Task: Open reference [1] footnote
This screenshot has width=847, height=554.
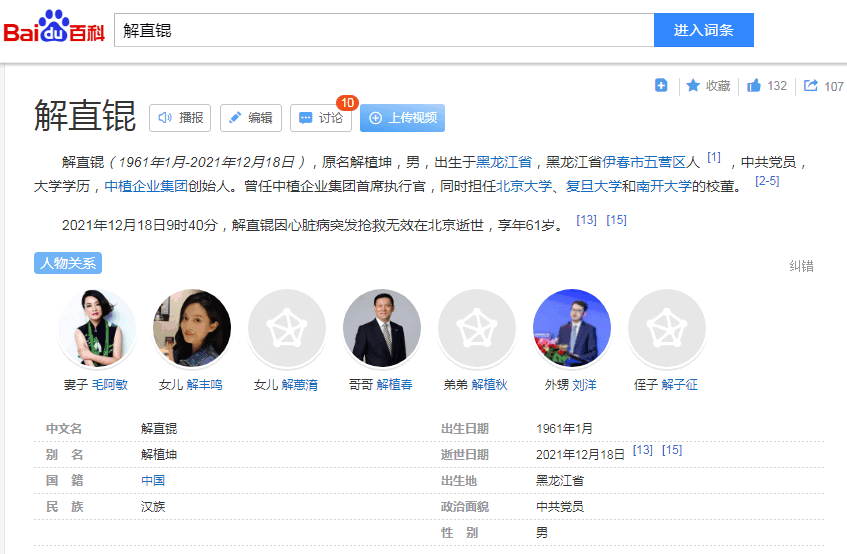Action: tap(714, 157)
